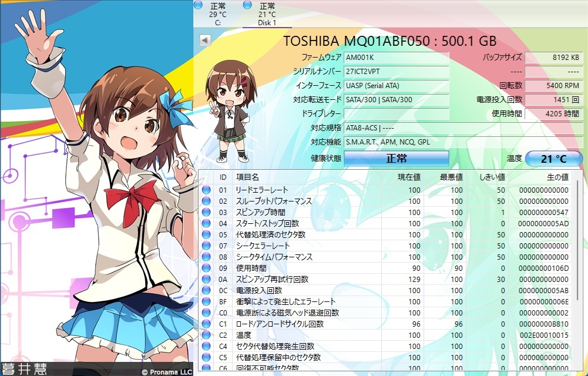
Task: Click the power-on count field 1451 回
Action: (553, 100)
